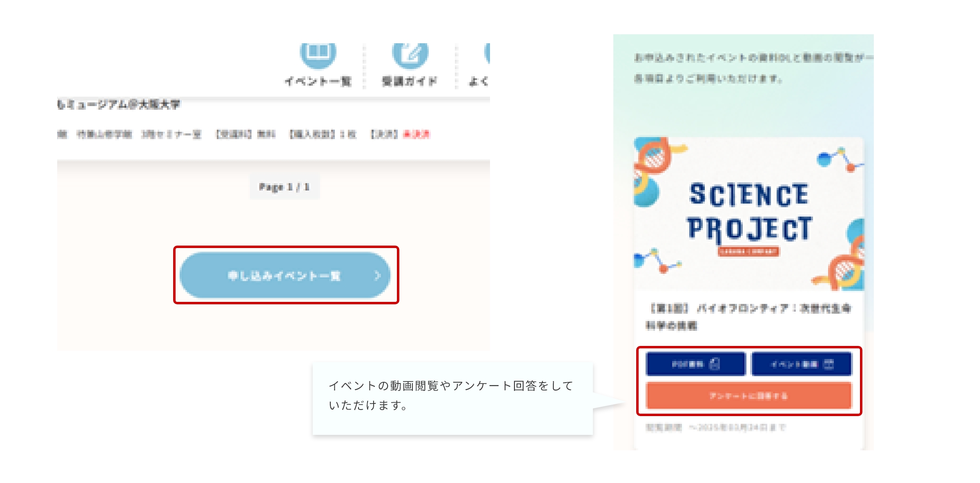Click the PDF資料 button
Viewport: 980px width, 483px height.
click(x=696, y=364)
